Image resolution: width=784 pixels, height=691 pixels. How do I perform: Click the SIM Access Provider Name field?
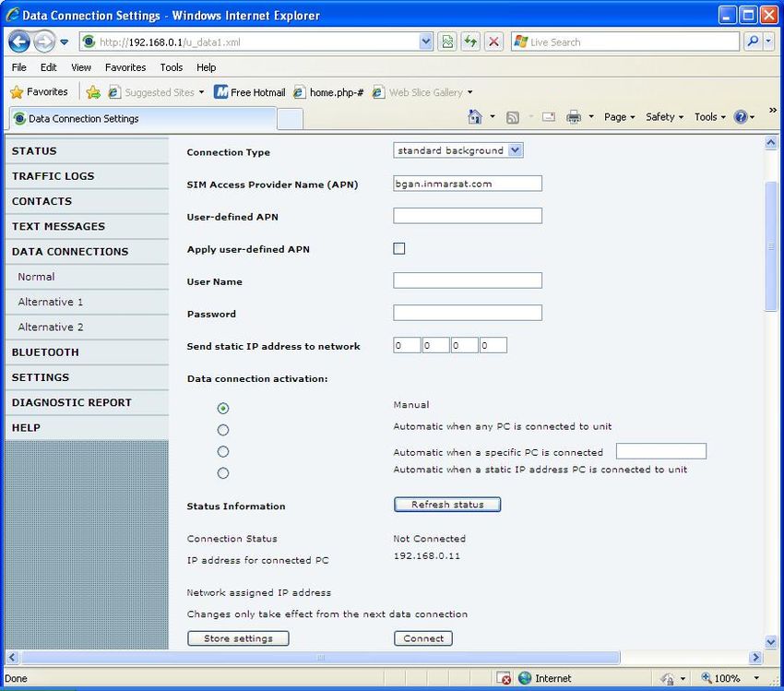click(x=468, y=184)
